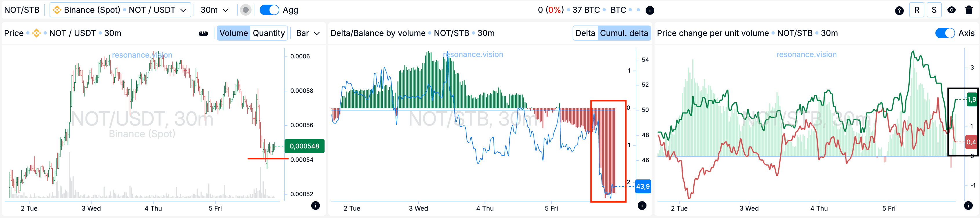Expand the 30m timeframe dropdown

214,10
